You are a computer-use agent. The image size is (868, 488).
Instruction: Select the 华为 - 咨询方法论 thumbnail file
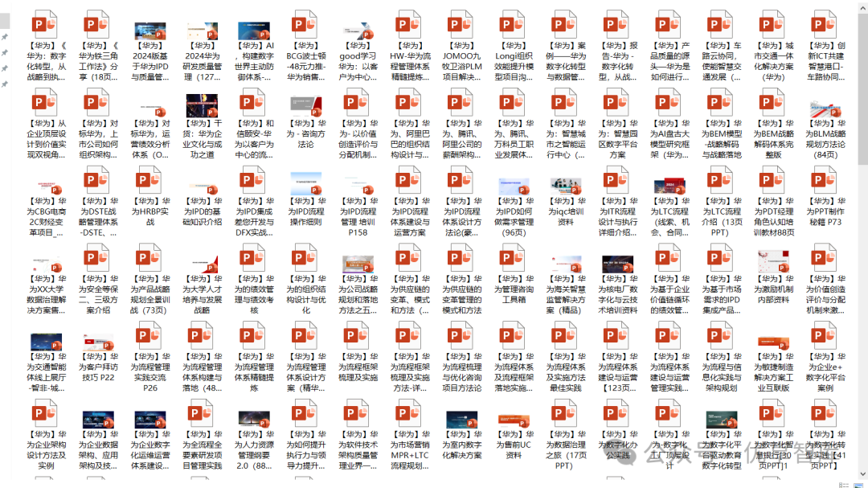[305, 106]
